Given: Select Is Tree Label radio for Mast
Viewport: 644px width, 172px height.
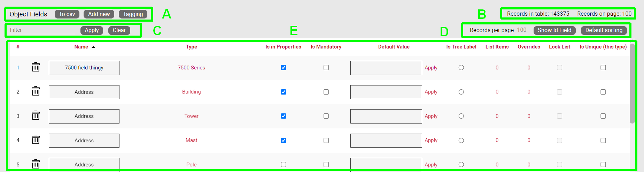Looking at the screenshot, I should coord(461,140).
